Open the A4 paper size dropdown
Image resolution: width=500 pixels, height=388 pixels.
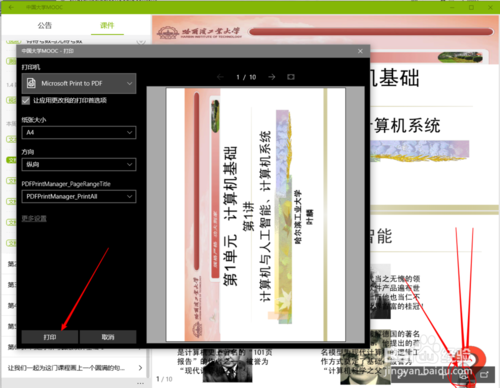coord(79,132)
